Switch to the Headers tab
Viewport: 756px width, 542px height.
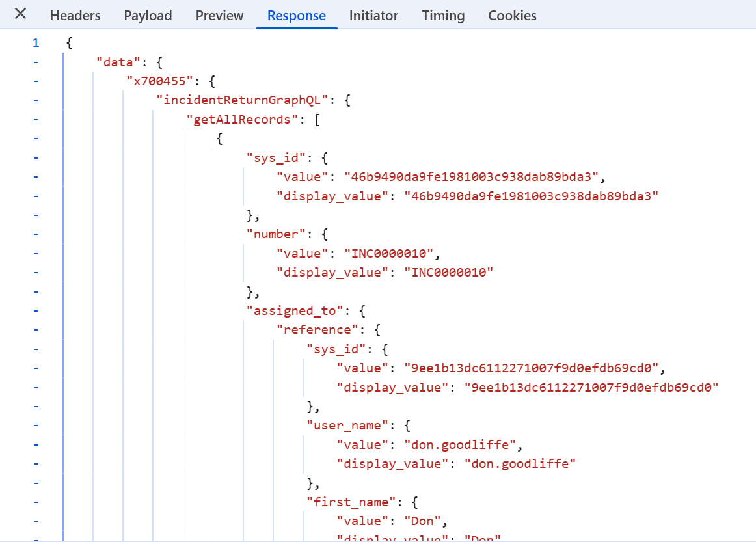point(75,16)
